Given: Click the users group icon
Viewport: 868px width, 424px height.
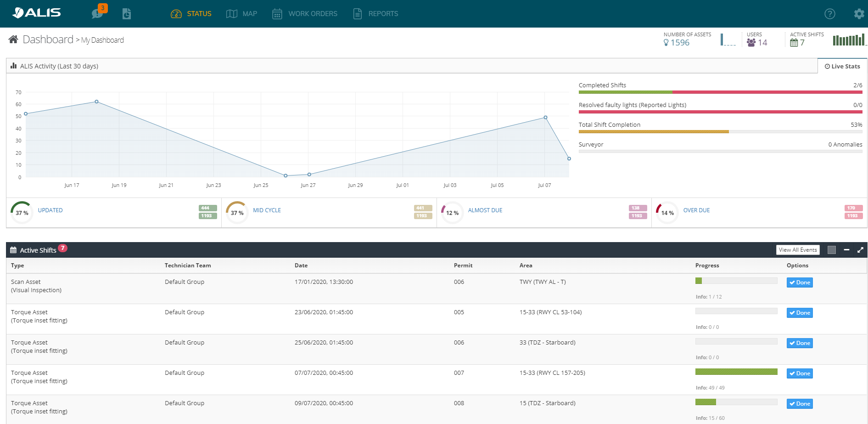Looking at the screenshot, I should point(751,43).
